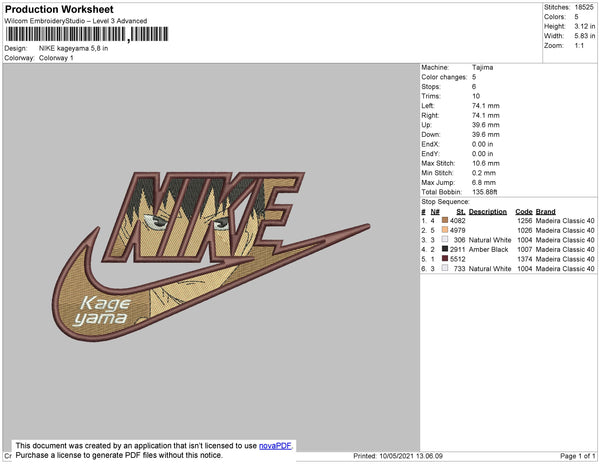Click Left value 74.1 mm

pyautogui.click(x=486, y=106)
